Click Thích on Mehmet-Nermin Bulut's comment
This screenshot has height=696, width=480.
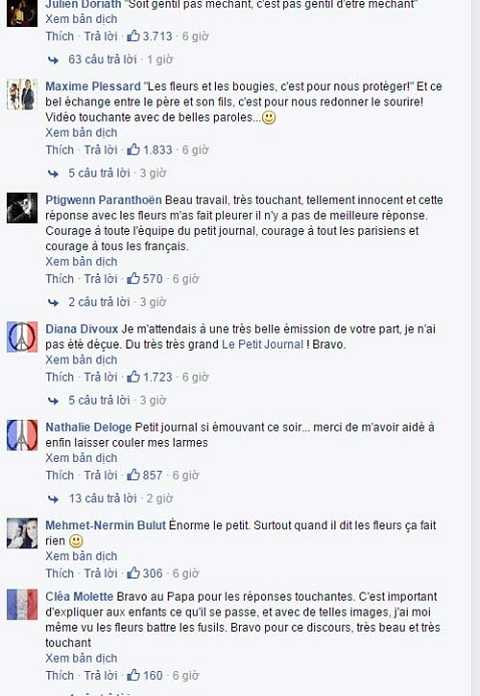pyautogui.click(x=60, y=573)
